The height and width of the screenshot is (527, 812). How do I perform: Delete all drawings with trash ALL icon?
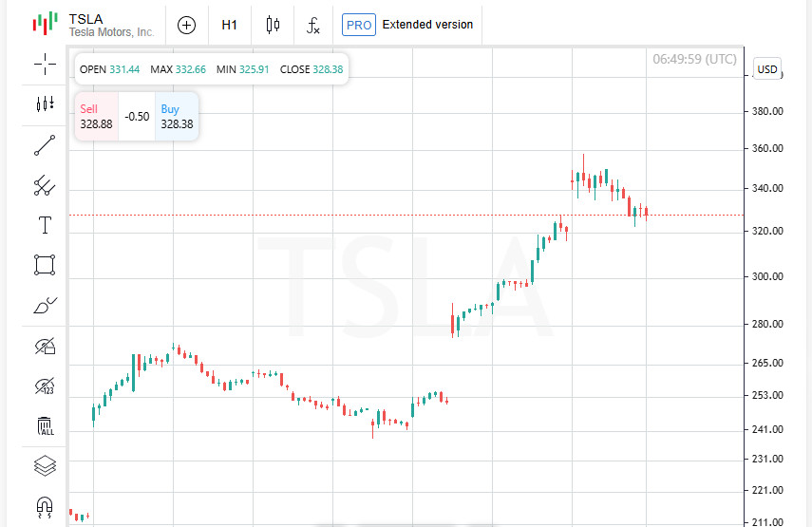click(45, 426)
